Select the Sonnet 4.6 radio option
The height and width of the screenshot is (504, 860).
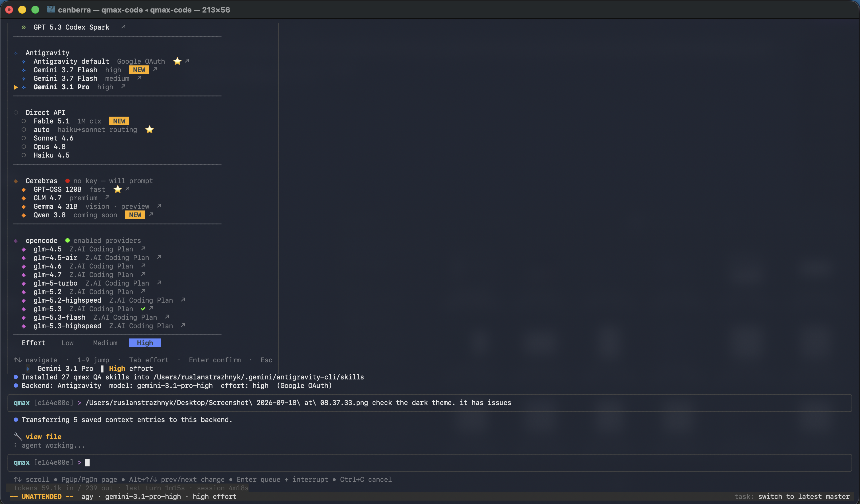pyautogui.click(x=24, y=138)
